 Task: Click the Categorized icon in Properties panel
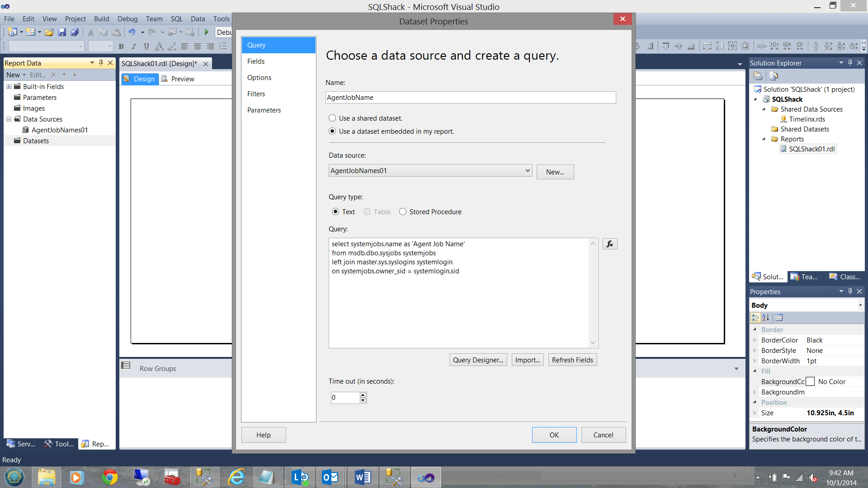point(755,318)
